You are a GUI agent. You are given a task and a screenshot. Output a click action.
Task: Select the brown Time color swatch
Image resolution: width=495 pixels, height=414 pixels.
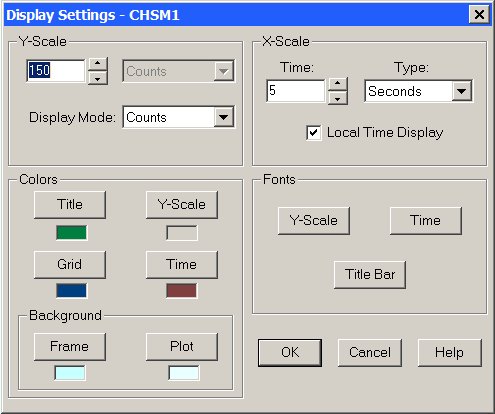tap(182, 290)
